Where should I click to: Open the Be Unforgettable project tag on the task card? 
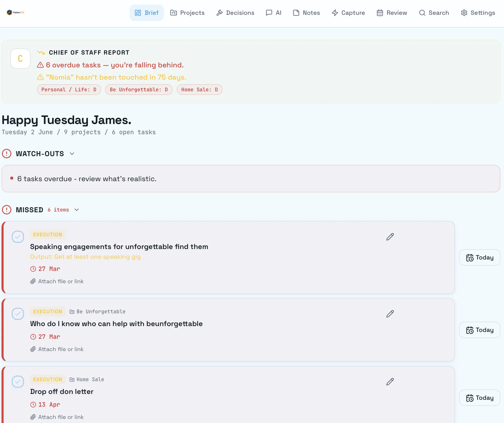97,312
